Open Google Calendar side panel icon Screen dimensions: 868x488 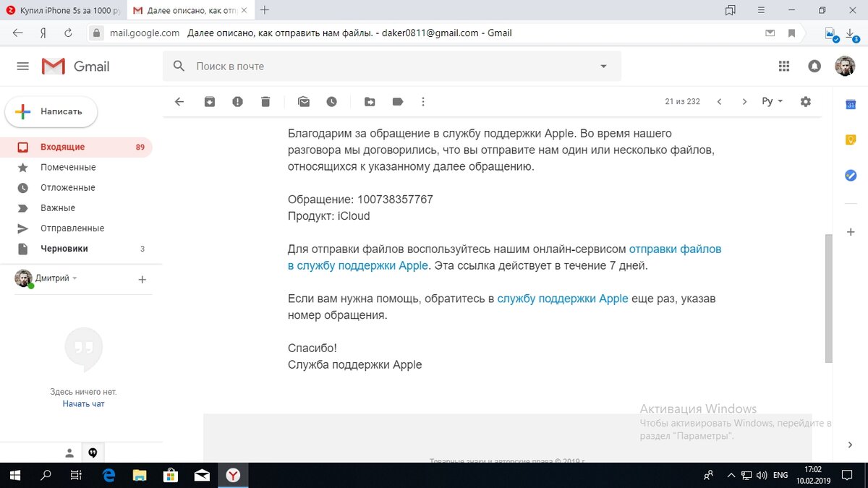coord(851,105)
